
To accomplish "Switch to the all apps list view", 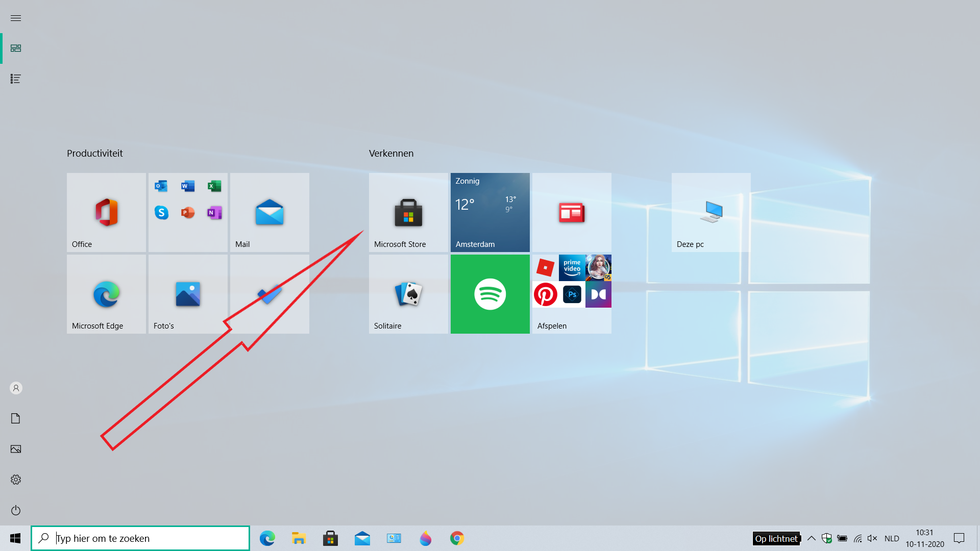I will 16,79.
